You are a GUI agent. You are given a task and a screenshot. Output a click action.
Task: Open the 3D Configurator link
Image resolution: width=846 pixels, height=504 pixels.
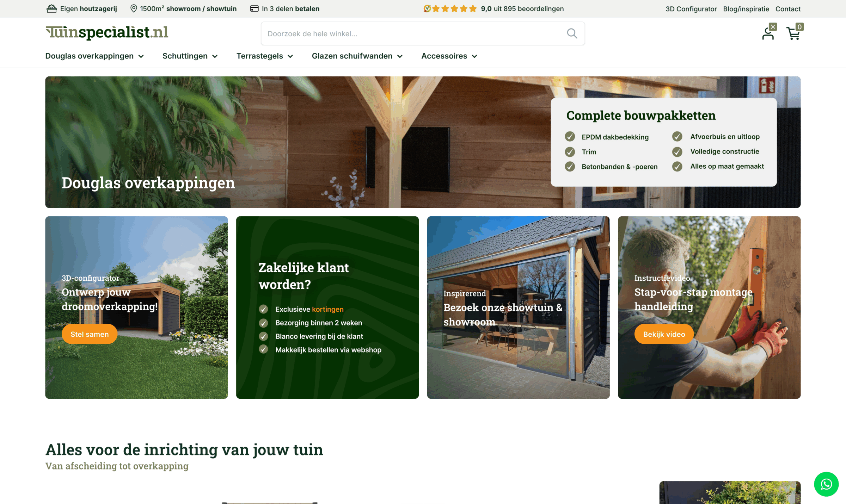(691, 9)
